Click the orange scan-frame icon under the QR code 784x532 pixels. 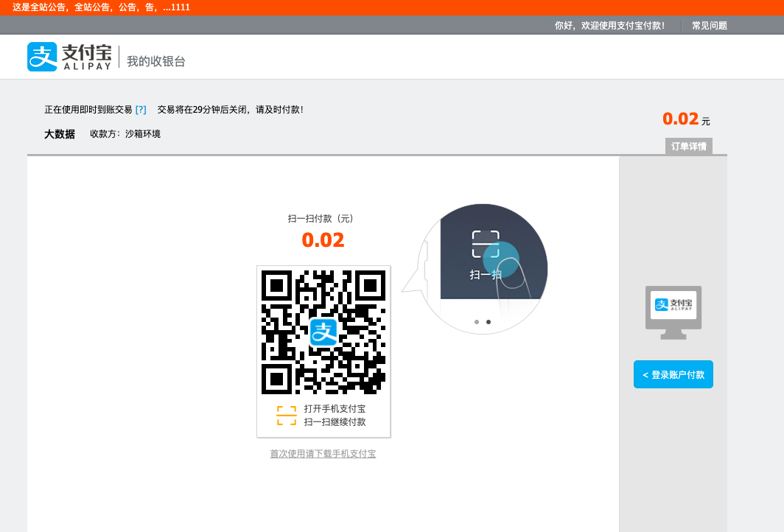pos(286,416)
